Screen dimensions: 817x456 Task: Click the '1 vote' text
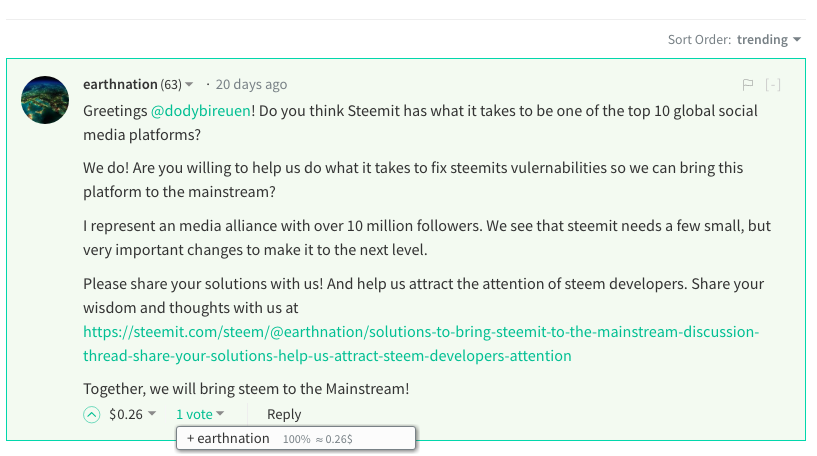click(194, 414)
